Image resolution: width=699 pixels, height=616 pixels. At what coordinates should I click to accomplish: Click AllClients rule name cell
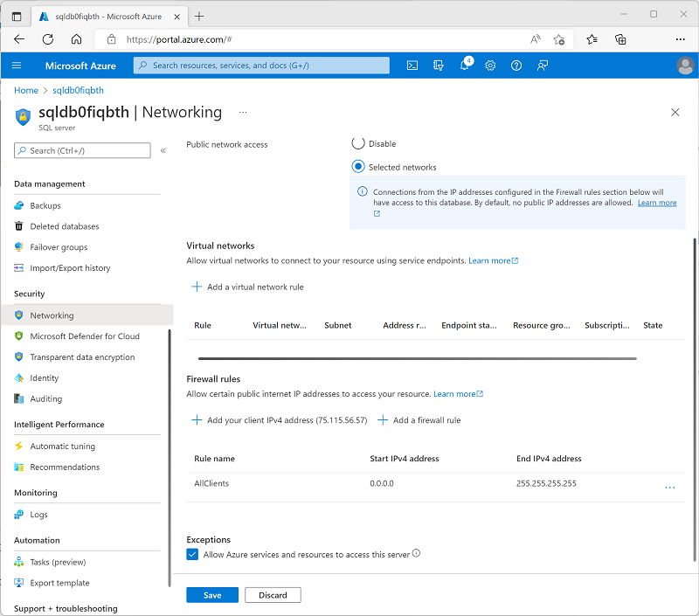pos(211,483)
